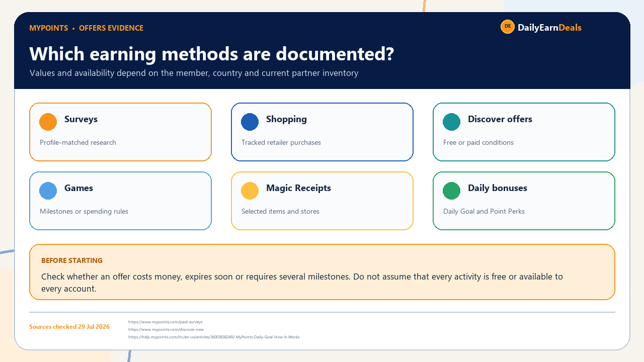Select the Magic Receipts card title

point(298,188)
